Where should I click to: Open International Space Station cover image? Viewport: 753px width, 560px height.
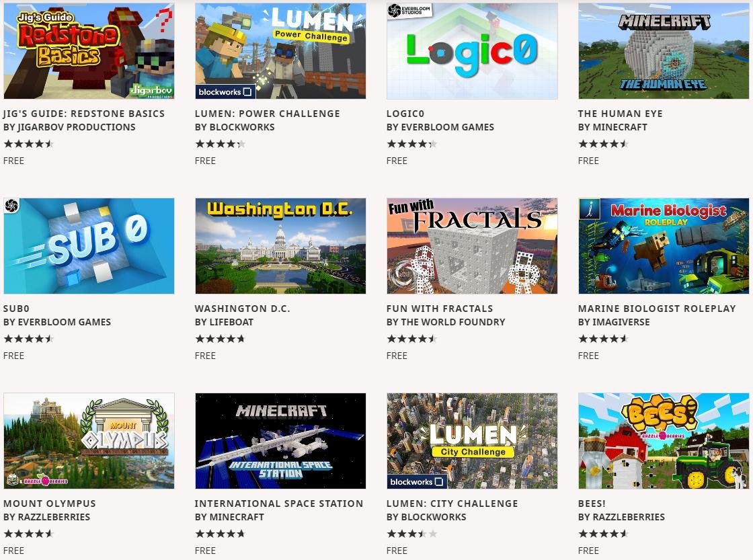point(280,441)
